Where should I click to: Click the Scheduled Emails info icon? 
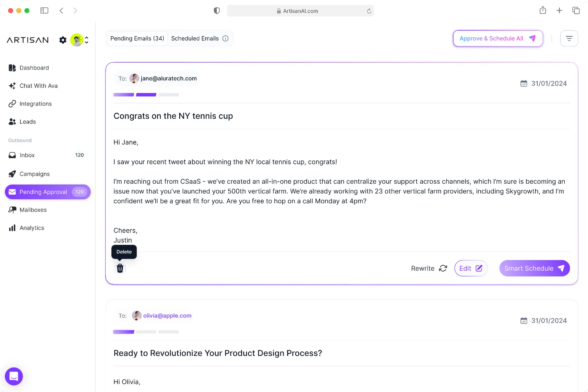(x=226, y=39)
